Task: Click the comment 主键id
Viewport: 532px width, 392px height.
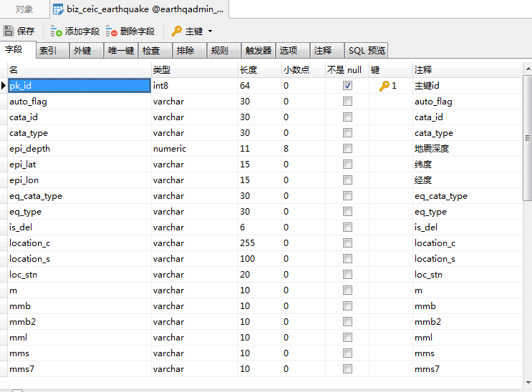Action: [427, 85]
